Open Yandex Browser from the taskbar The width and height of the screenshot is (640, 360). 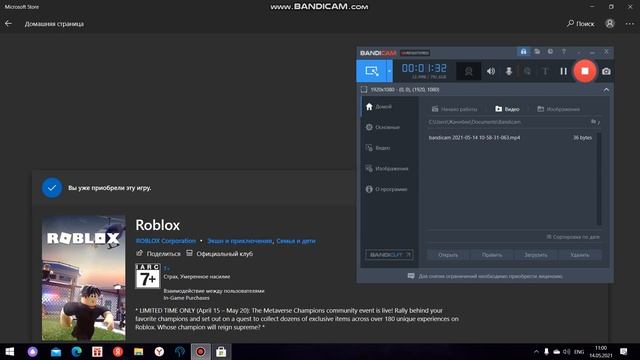(159, 351)
